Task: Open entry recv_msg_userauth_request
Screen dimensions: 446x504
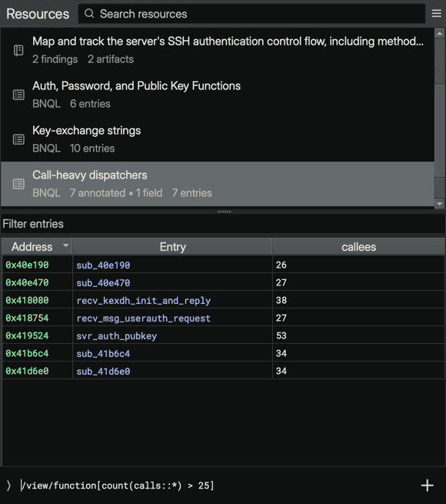Action: pos(144,319)
